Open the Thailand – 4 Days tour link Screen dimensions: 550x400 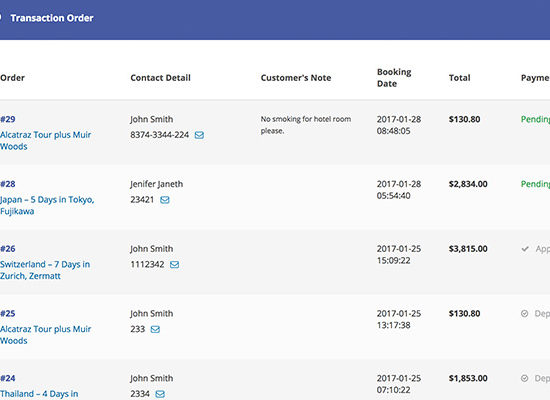[x=39, y=394]
